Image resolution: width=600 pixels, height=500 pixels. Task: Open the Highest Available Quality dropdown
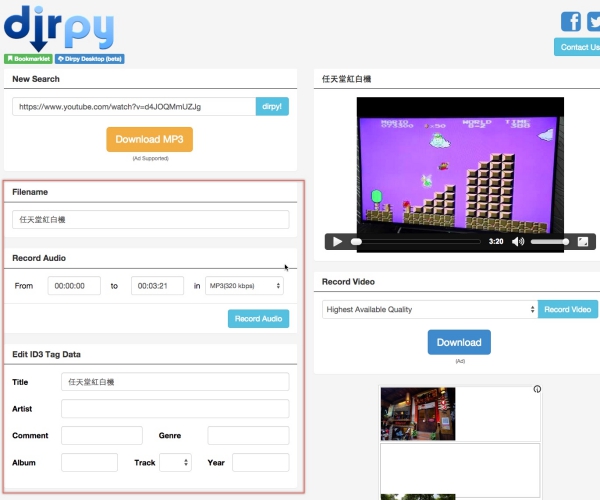point(430,309)
